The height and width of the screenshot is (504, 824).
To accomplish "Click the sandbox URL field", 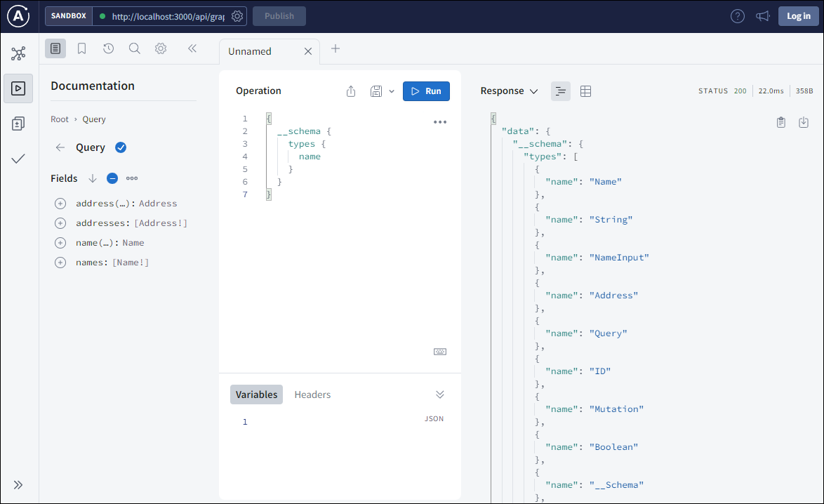I will coord(168,16).
